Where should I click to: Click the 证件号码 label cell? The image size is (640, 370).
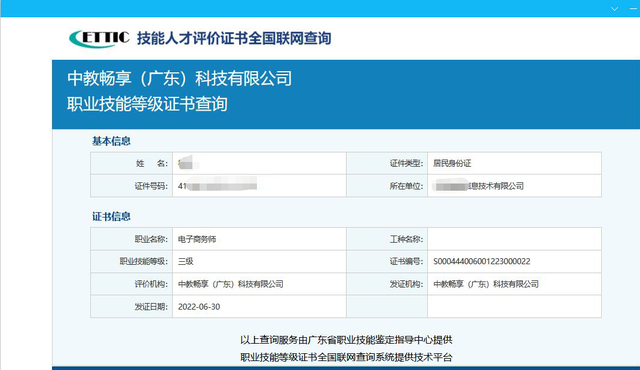[x=131, y=186]
